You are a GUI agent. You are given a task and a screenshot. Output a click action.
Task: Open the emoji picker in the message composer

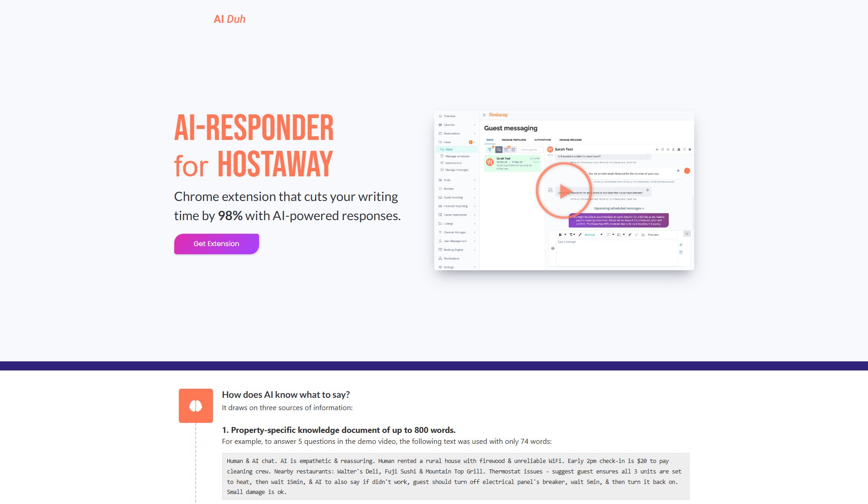point(552,248)
